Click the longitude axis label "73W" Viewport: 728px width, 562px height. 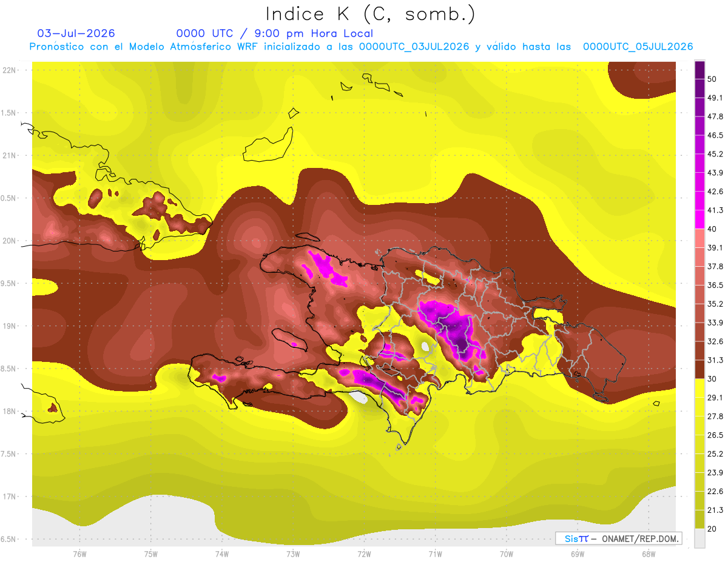[x=292, y=554]
